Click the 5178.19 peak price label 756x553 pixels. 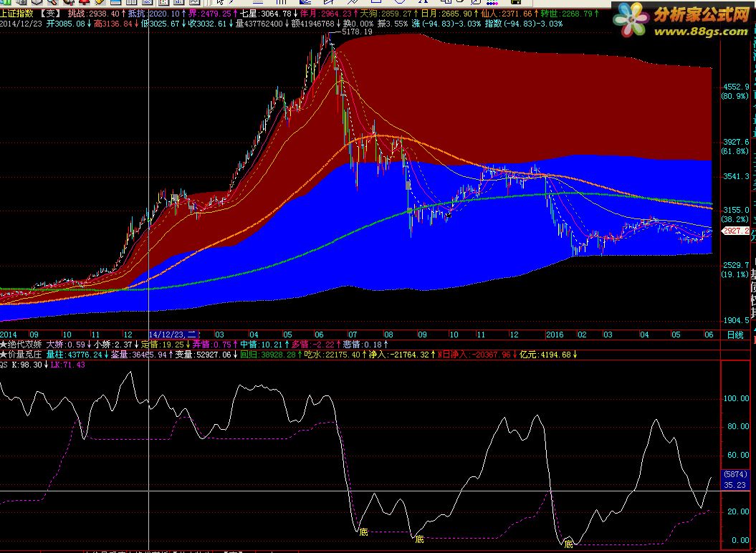pos(357,32)
